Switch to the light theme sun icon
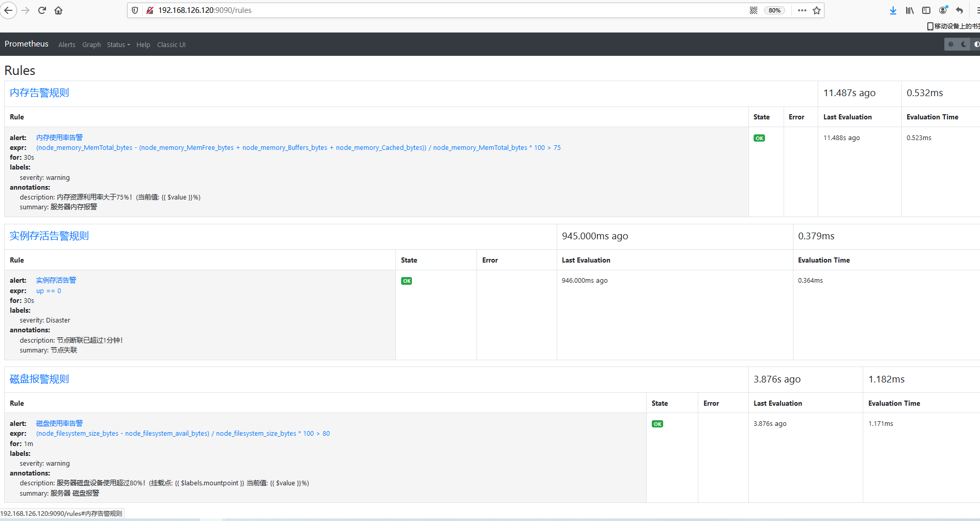The height and width of the screenshot is (521, 980). pyautogui.click(x=951, y=44)
